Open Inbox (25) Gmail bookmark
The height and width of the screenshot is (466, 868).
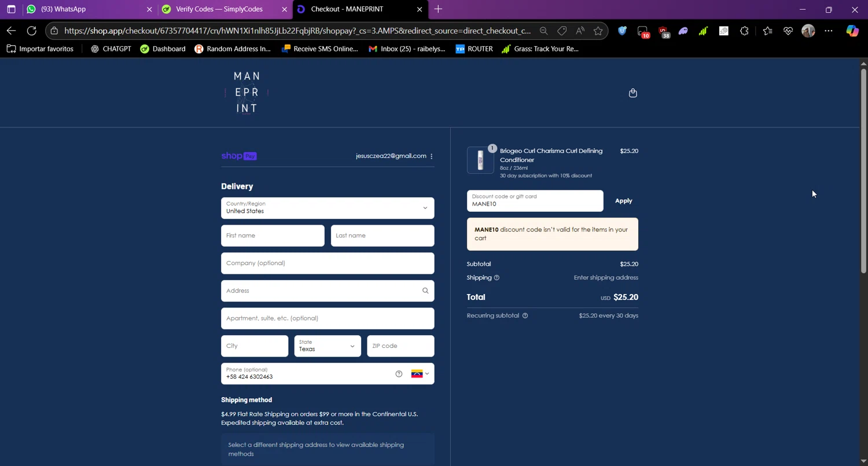pos(407,49)
